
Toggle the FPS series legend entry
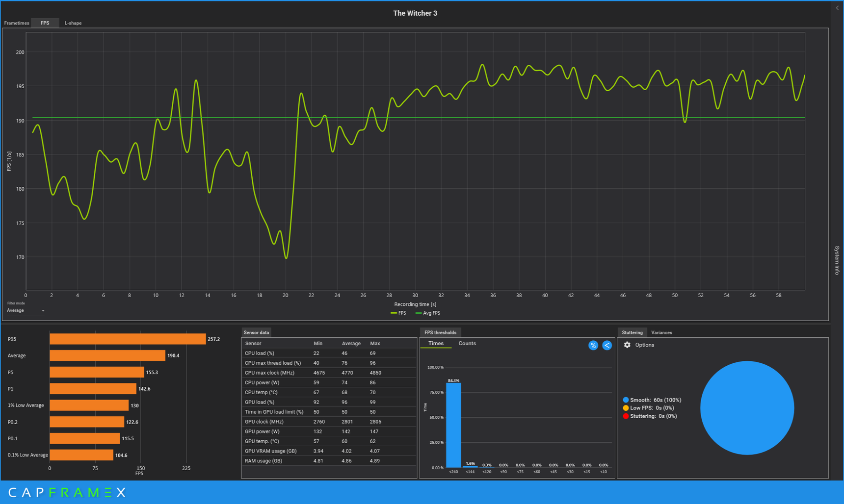(398, 313)
